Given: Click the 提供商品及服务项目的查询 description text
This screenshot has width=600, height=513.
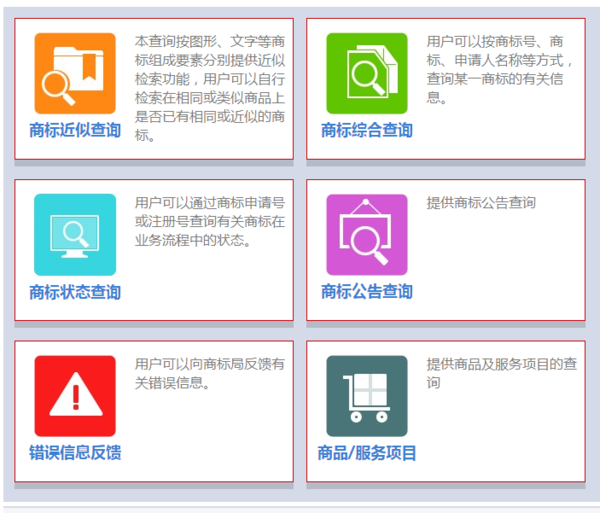Looking at the screenshot, I should pyautogui.click(x=500, y=373).
